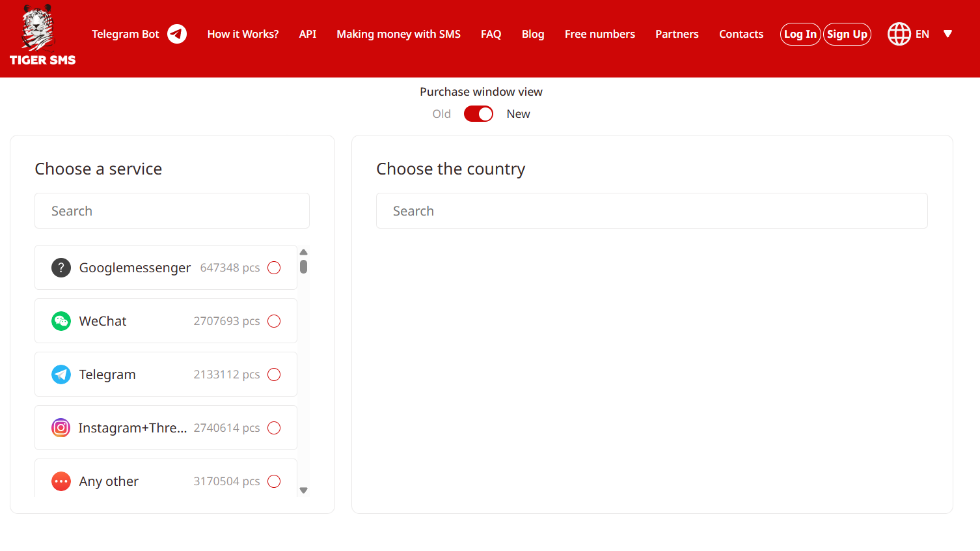Click the 2740614 pcs count

tap(226, 428)
